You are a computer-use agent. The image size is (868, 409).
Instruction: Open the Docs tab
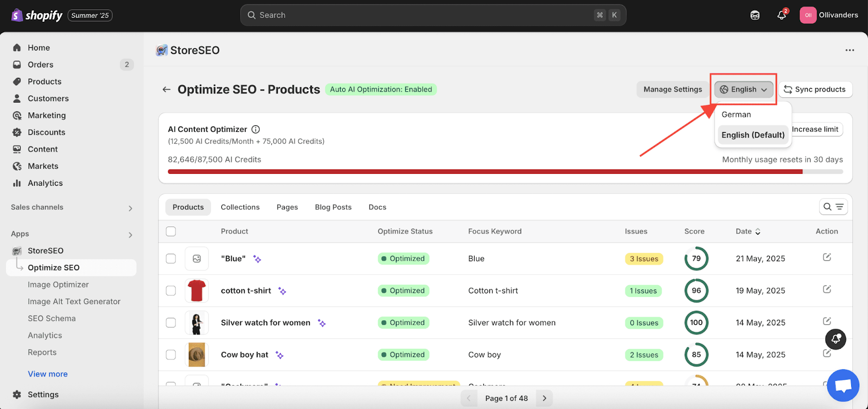(378, 207)
